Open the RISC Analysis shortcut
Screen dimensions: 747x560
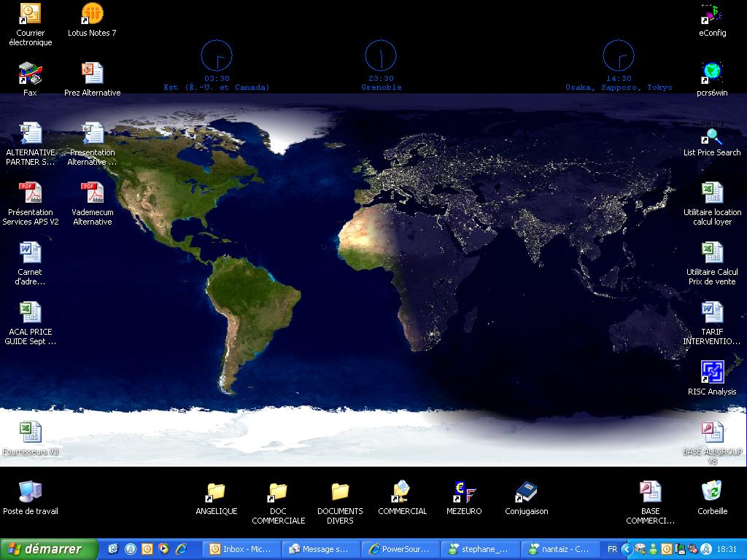pos(712,373)
